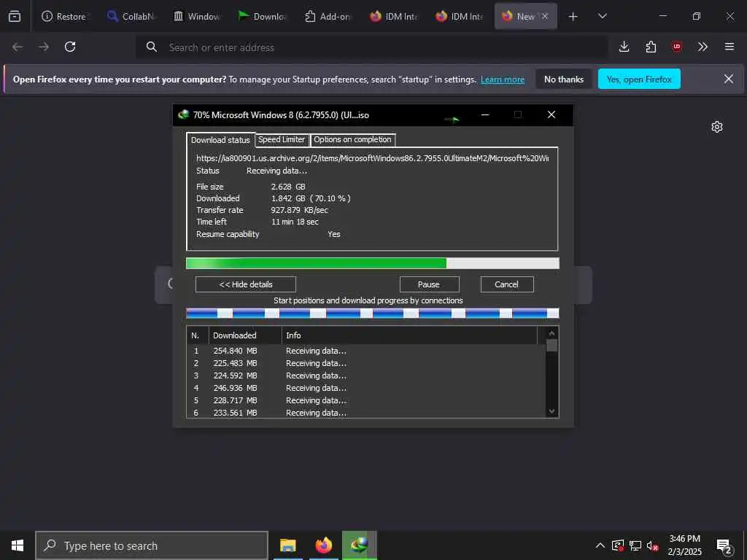Click the archive.org download URL text
The height and width of the screenshot is (560, 747).
point(372,158)
